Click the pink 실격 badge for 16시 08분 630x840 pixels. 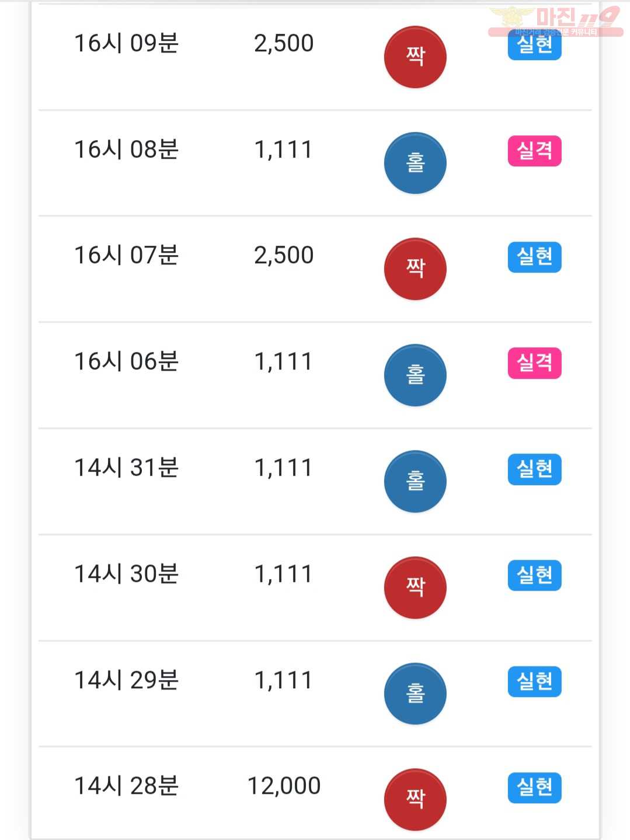(x=534, y=151)
